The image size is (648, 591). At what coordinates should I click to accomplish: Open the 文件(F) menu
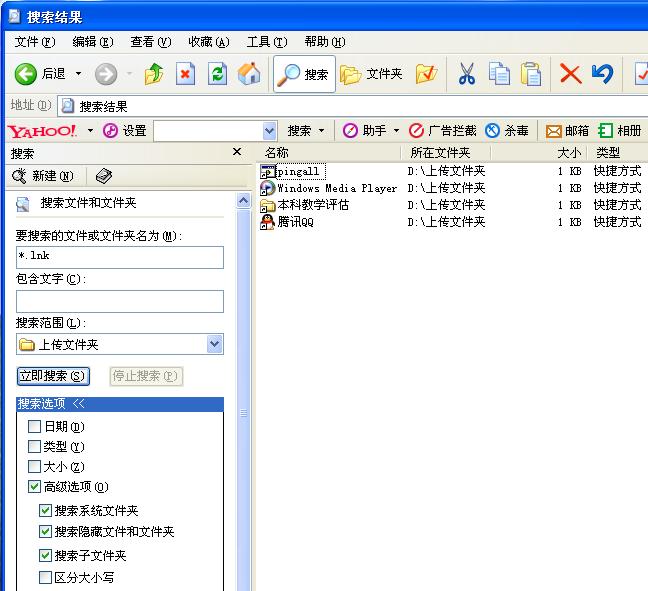[x=35, y=42]
